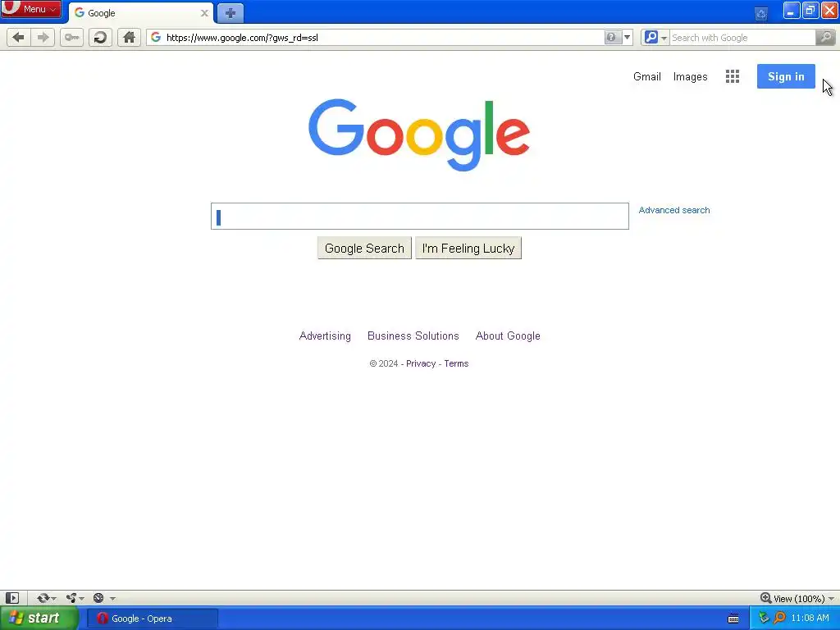840x630 pixels.
Task: Click the zoom magnifier icon in status bar
Action: [x=766, y=598]
